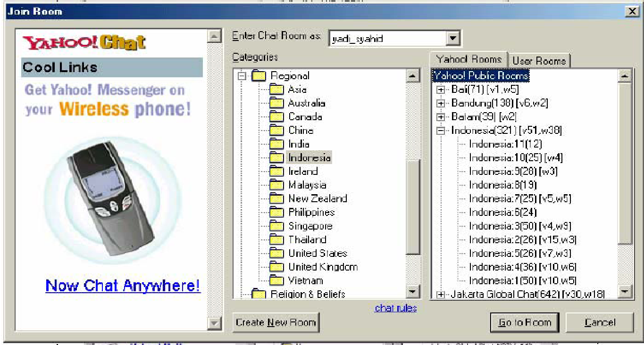Click the Go to Room button
Viewport: 644px width, 345px height.
click(x=525, y=322)
